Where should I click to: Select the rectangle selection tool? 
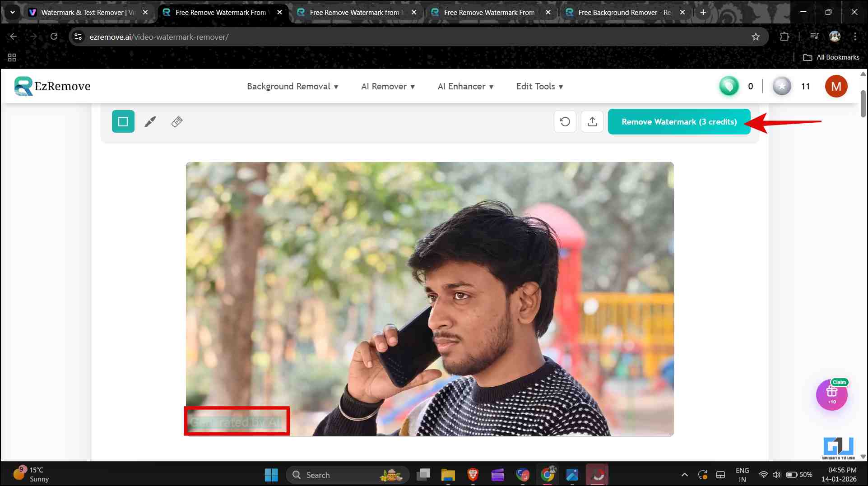123,121
